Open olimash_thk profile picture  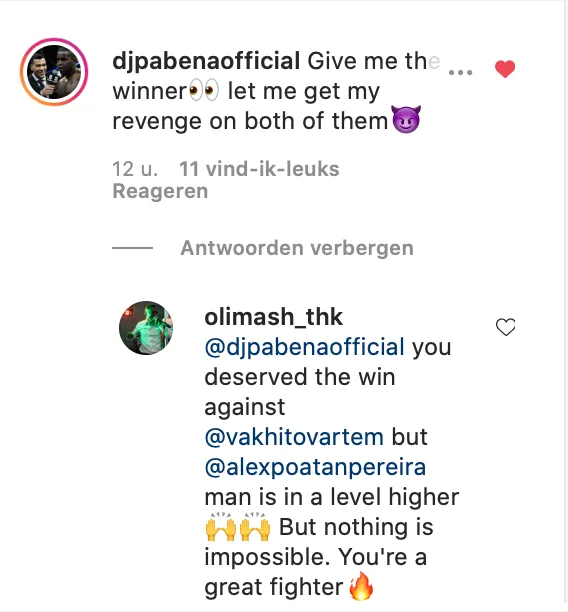(146, 328)
